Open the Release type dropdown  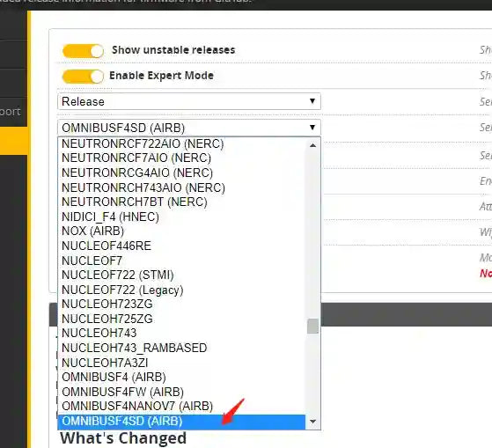coord(189,101)
